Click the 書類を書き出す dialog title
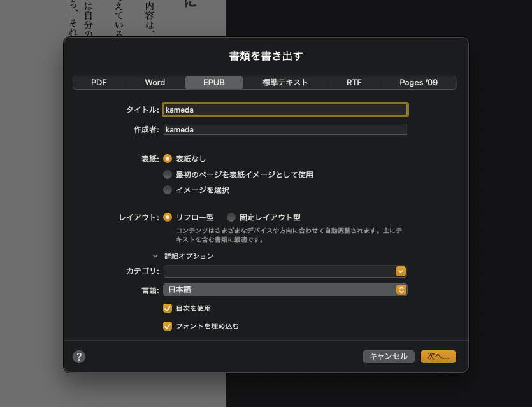 266,55
